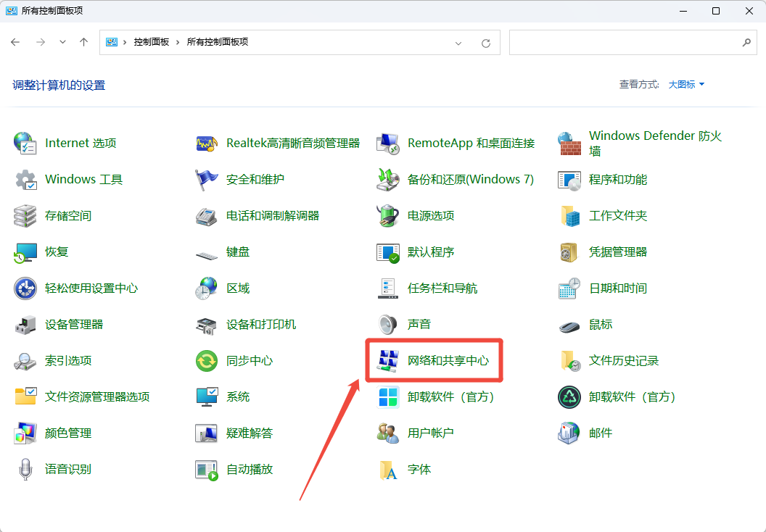
Task: Go back using the back arrow
Action: [15, 43]
